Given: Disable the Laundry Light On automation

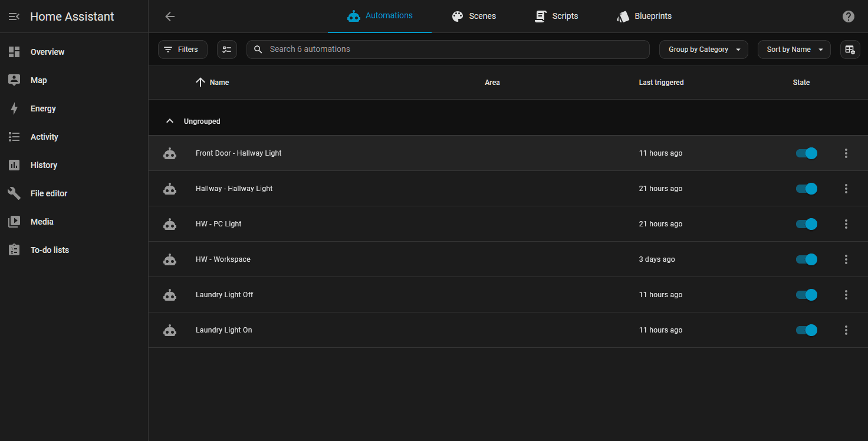Looking at the screenshot, I should (806, 330).
